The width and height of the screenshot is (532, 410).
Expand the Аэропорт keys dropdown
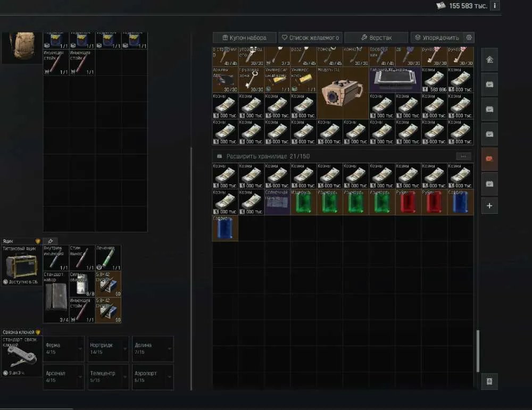point(153,377)
